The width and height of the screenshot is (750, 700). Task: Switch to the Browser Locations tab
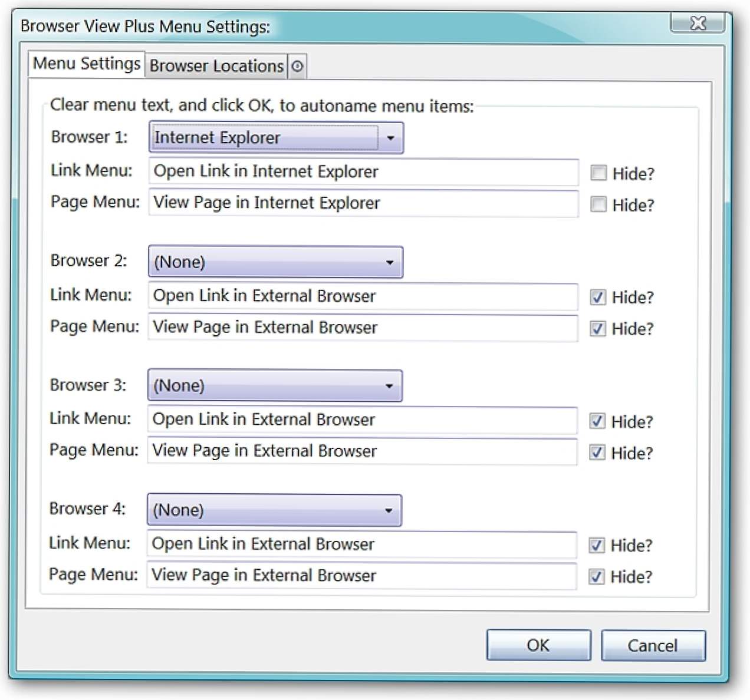click(x=216, y=66)
